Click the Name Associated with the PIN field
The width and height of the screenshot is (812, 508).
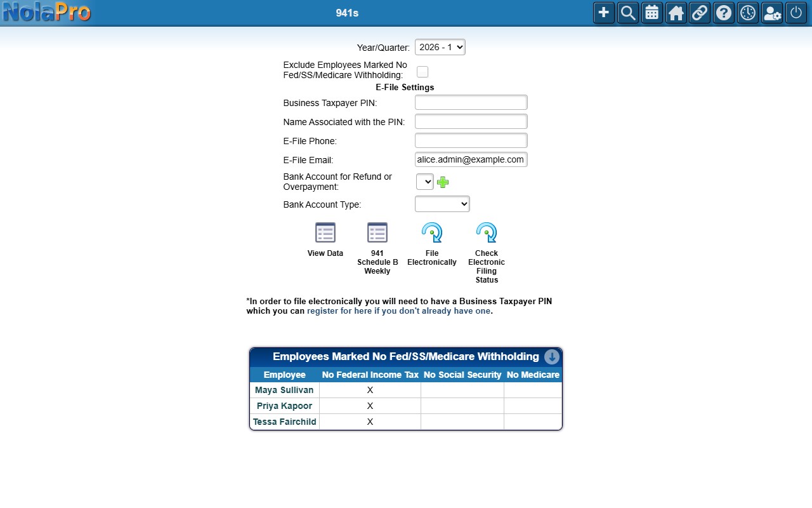click(471, 121)
